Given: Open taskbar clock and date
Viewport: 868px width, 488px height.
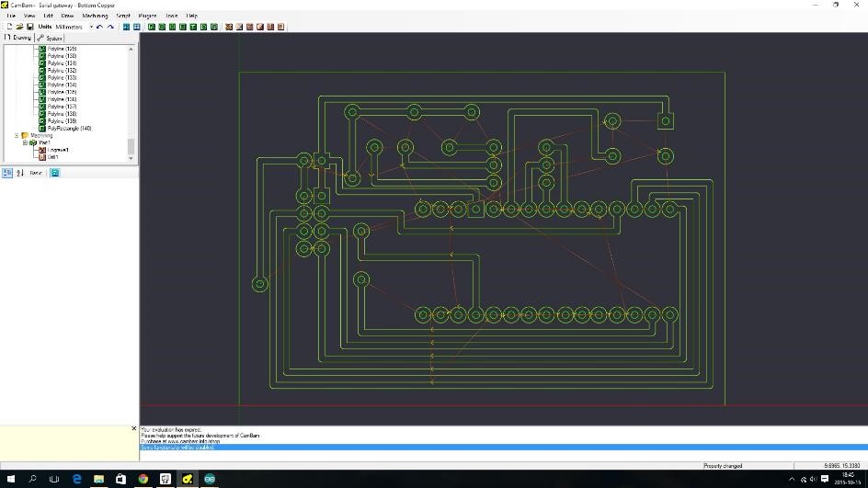Looking at the screenshot, I should (848, 479).
